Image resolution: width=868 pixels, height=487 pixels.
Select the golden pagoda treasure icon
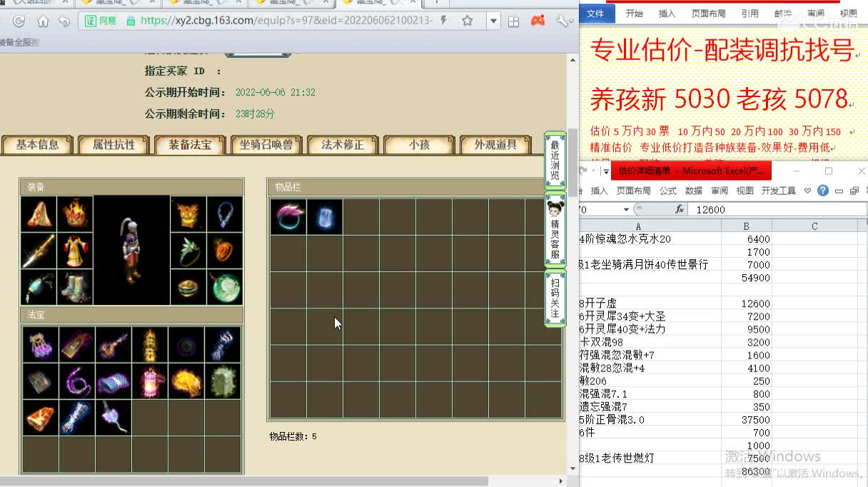click(150, 344)
